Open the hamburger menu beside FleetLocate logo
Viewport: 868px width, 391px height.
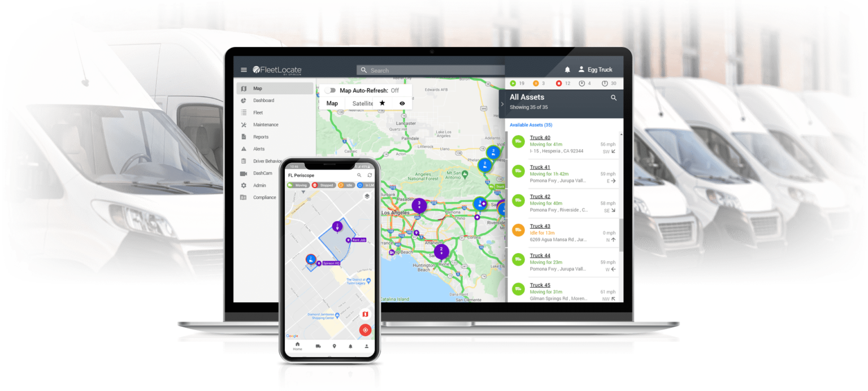[244, 70]
